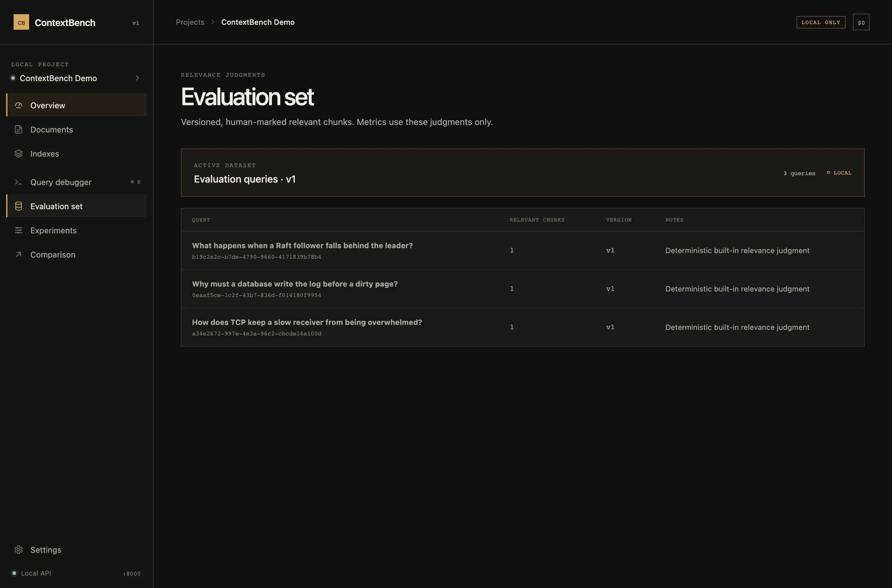Screen dimensions: 892x588
Task: Open the Overview sidebar item
Action: point(77,105)
